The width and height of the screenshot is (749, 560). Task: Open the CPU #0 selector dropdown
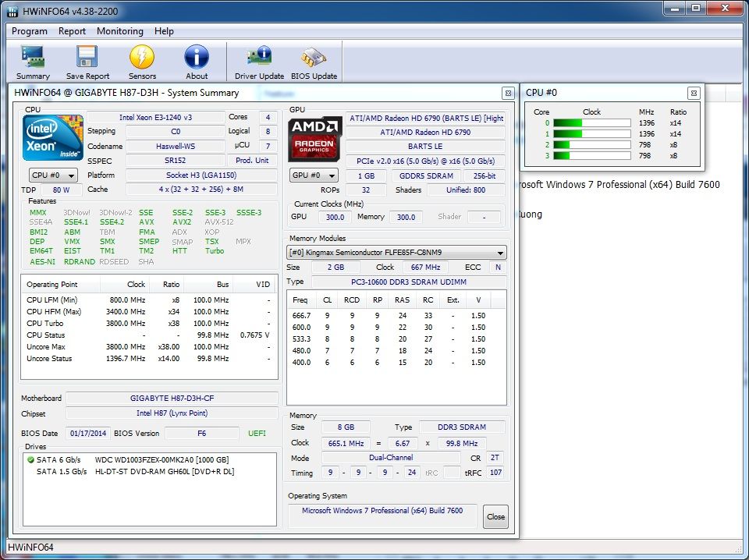click(x=52, y=175)
